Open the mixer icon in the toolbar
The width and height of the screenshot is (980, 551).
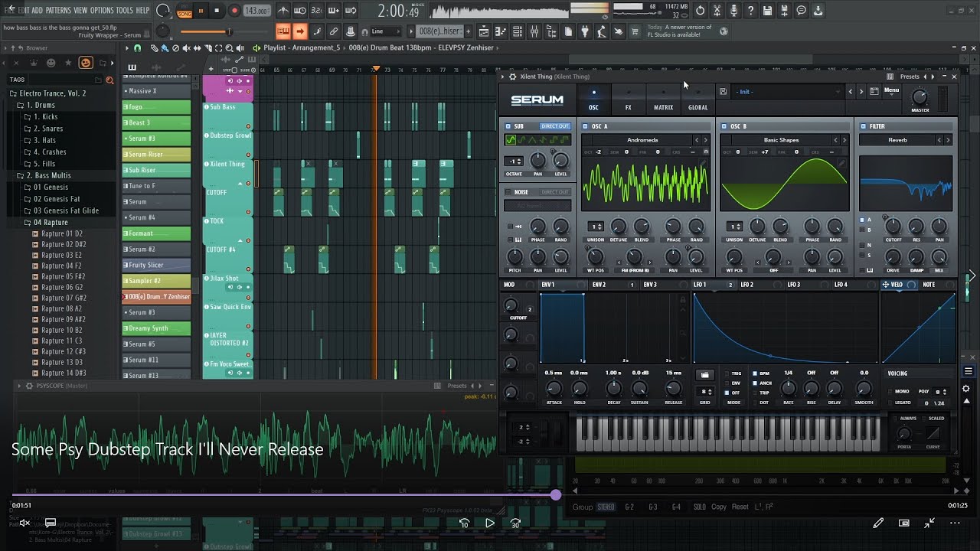[x=534, y=31]
